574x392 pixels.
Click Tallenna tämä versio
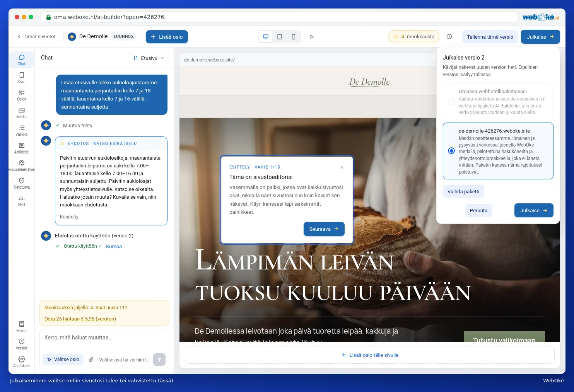490,37
